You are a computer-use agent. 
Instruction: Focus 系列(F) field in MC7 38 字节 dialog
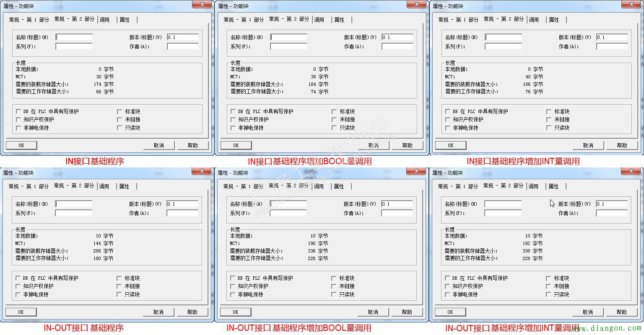click(289, 46)
